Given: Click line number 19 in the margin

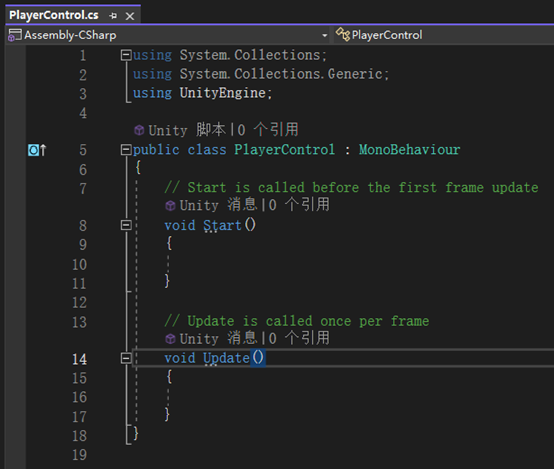Looking at the screenshot, I should click(79, 455).
